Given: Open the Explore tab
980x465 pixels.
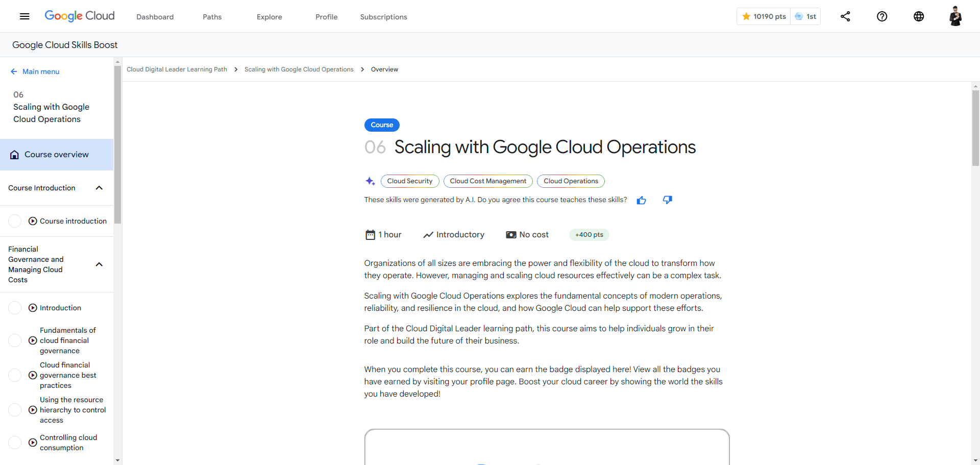Looking at the screenshot, I should tap(269, 17).
